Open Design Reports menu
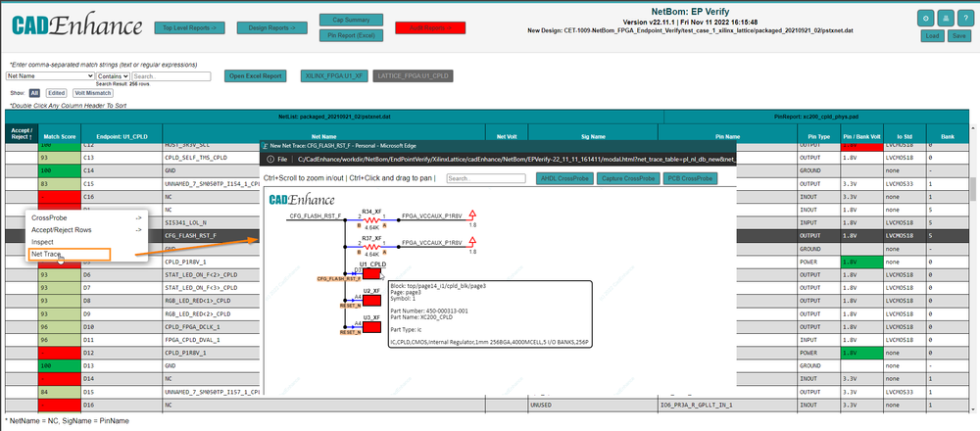Image resolution: width=980 pixels, height=431 pixels. point(271,28)
